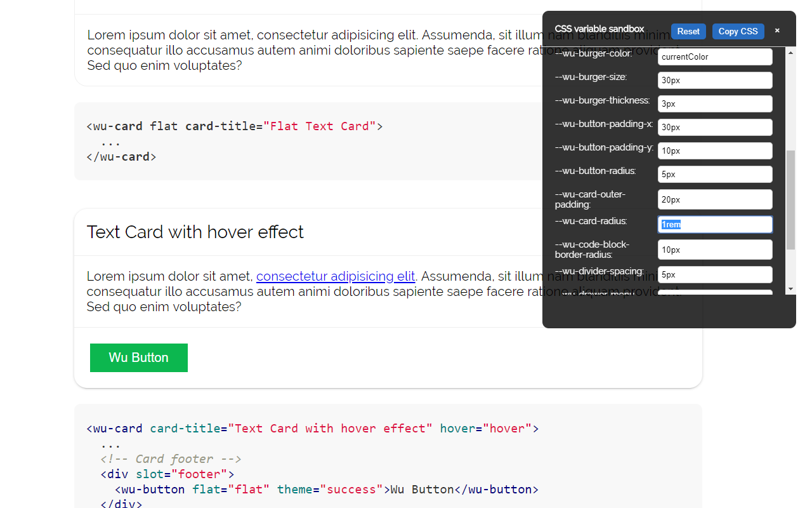Focus the --wu-card-radius input showing 1rem
This screenshot has width=812, height=508.
pos(715,224)
